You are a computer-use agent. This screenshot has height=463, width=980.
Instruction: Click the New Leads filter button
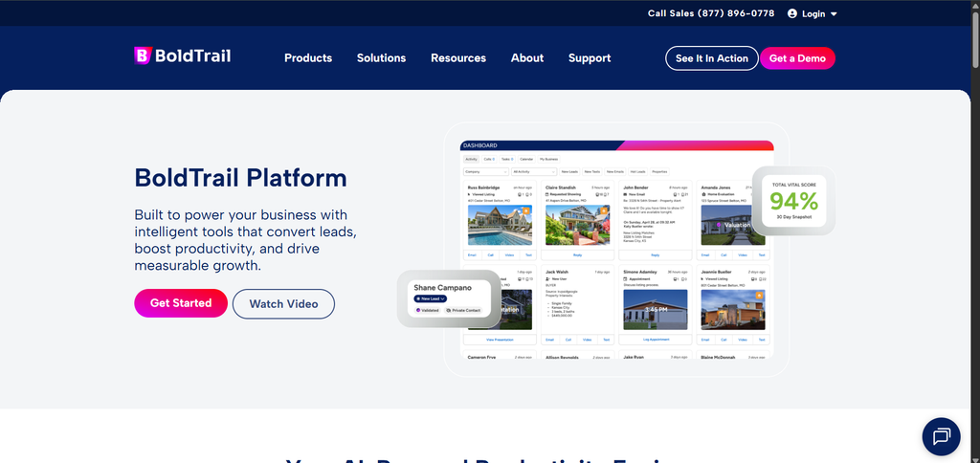[570, 171]
